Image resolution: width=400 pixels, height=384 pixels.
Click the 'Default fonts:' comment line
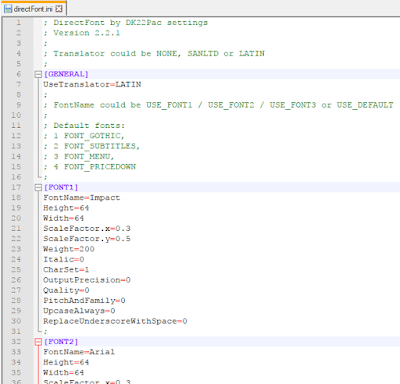coord(84,126)
